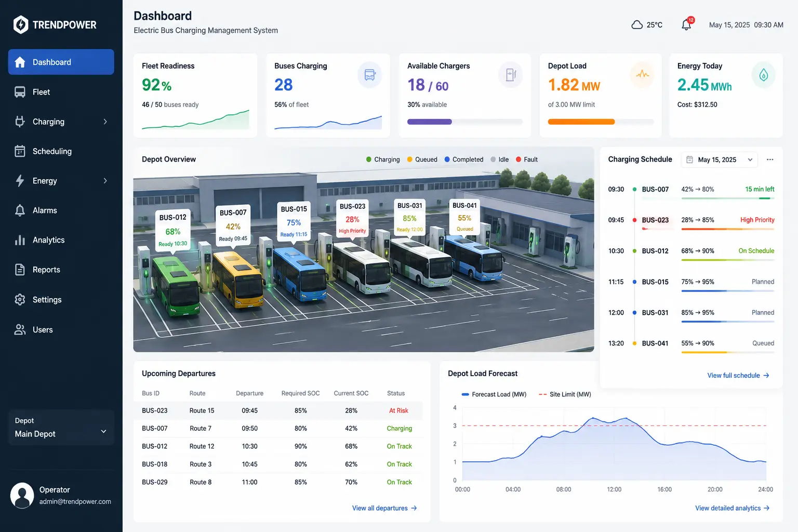Click the Depot Load pulse icon
The height and width of the screenshot is (532, 798).
[642, 74]
